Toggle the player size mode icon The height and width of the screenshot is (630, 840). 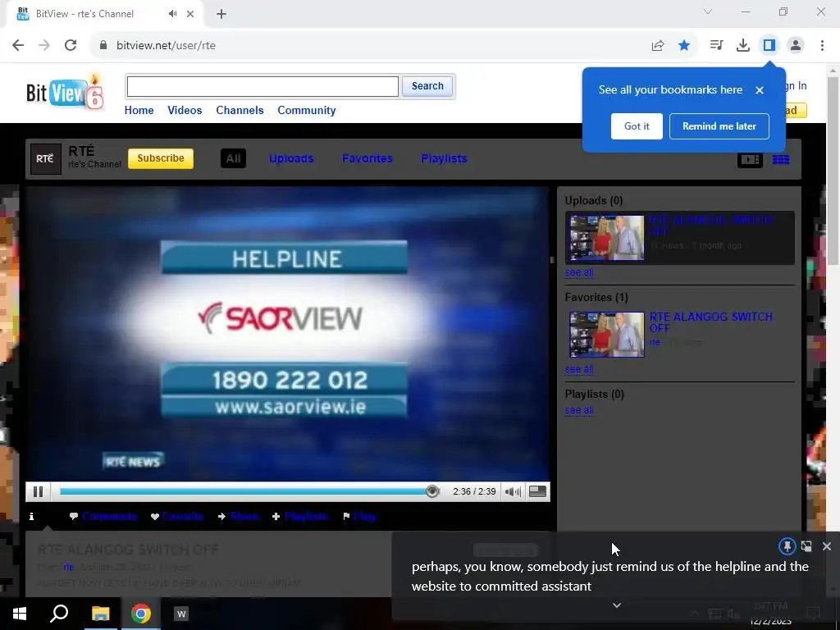point(537,491)
